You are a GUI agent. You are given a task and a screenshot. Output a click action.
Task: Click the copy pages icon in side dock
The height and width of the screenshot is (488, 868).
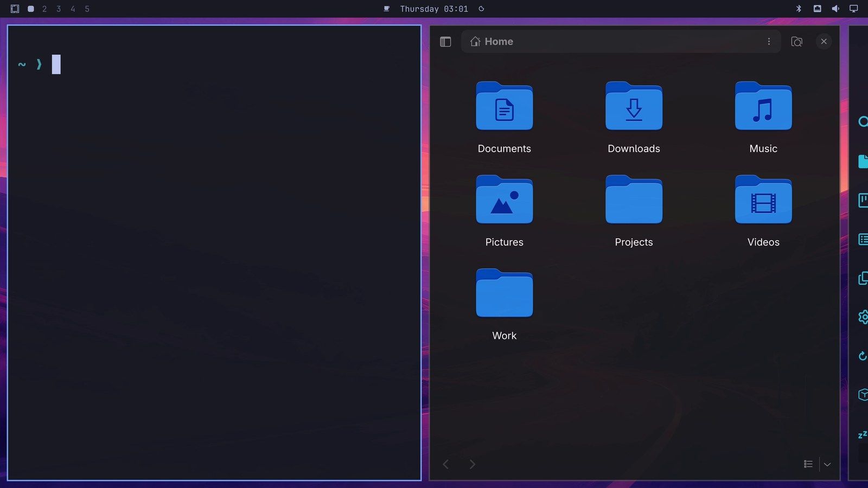click(863, 278)
